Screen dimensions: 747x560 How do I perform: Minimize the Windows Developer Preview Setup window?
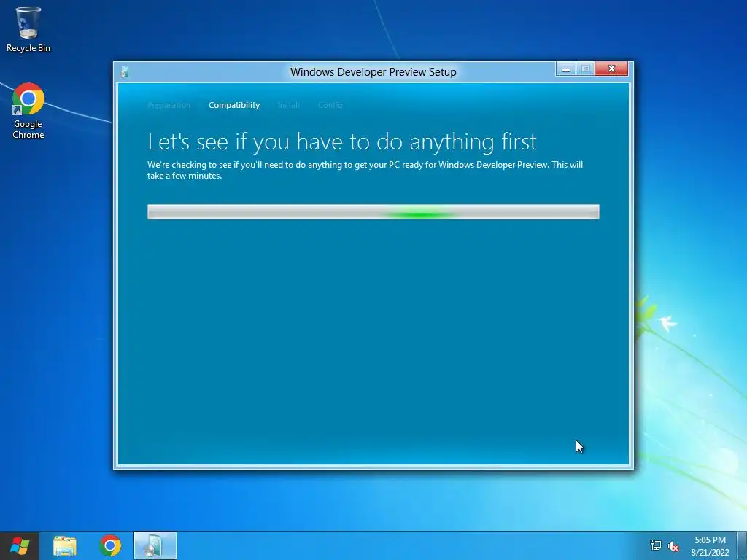coord(566,69)
